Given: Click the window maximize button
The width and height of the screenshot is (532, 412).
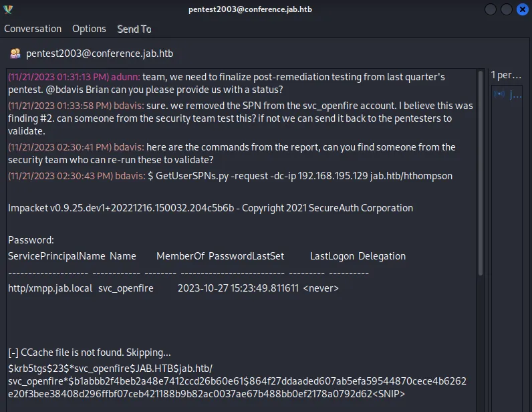Looking at the screenshot, I should pos(506,9).
